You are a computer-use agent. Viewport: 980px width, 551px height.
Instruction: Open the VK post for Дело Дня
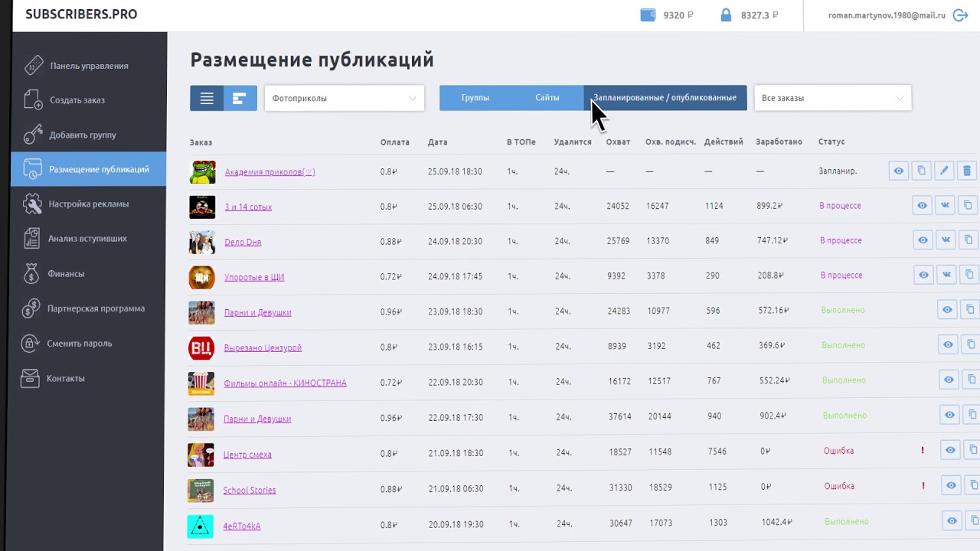tap(946, 240)
